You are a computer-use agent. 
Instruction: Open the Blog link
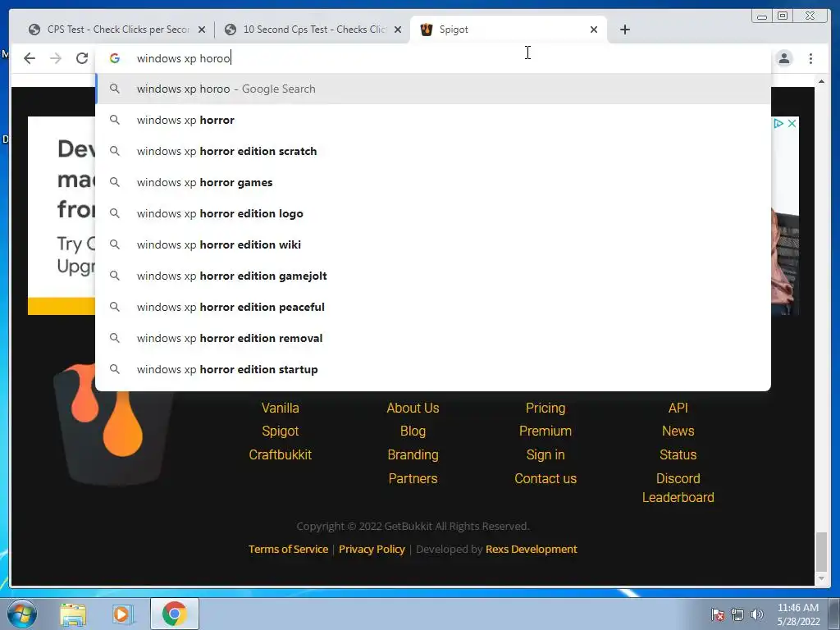[x=413, y=431]
